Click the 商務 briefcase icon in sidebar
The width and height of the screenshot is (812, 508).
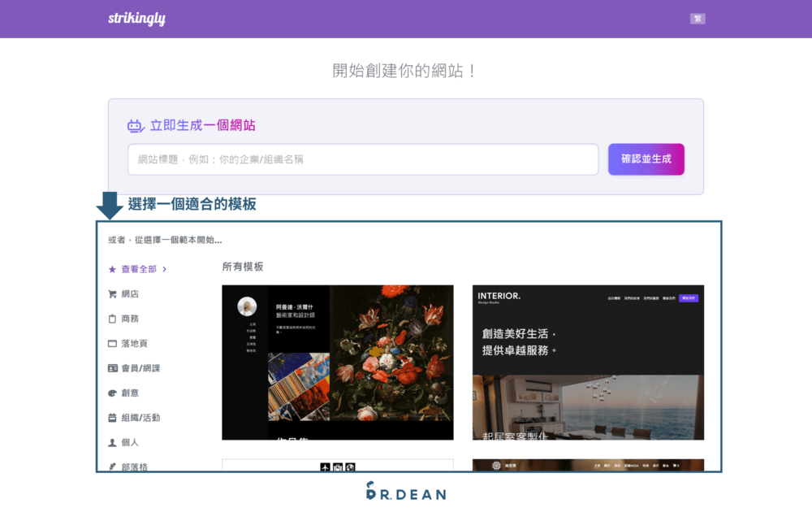click(111, 318)
